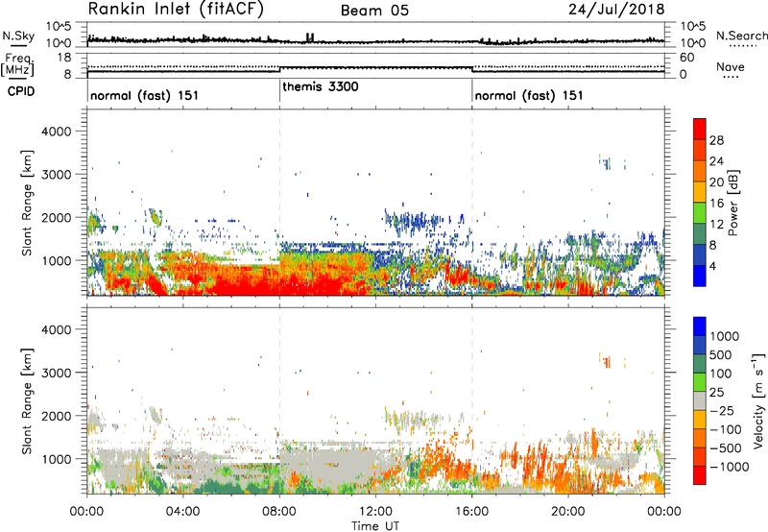Viewport: 768px width, 532px height.
Task: Click '3000' slant range tick in Power panel
Action: pyautogui.click(x=56, y=175)
